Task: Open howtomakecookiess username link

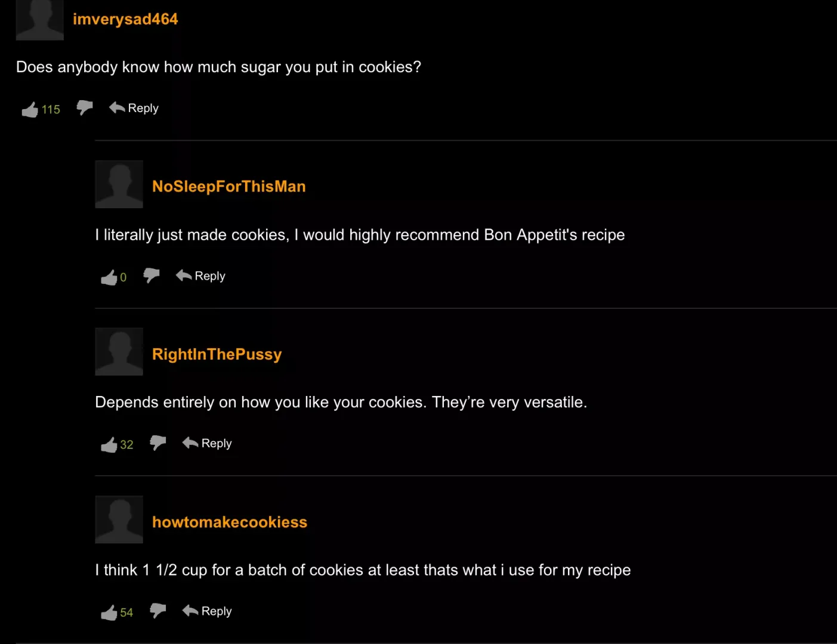Action: (x=230, y=522)
